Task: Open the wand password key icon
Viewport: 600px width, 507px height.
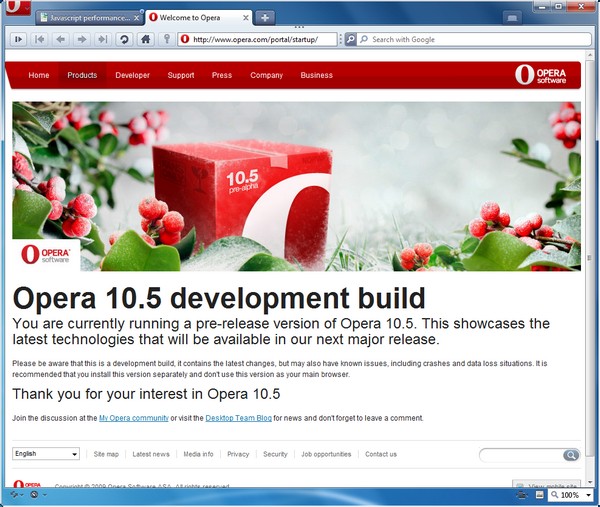Action: click(166, 39)
